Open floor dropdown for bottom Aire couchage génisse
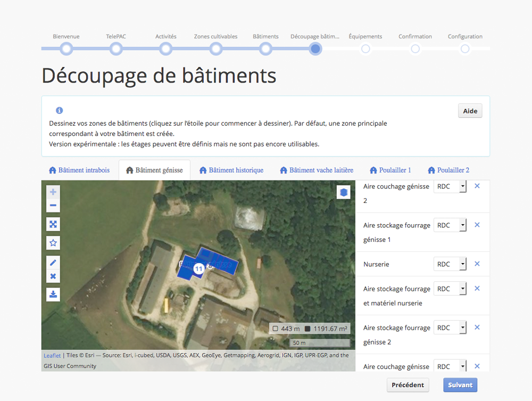 (x=450, y=366)
